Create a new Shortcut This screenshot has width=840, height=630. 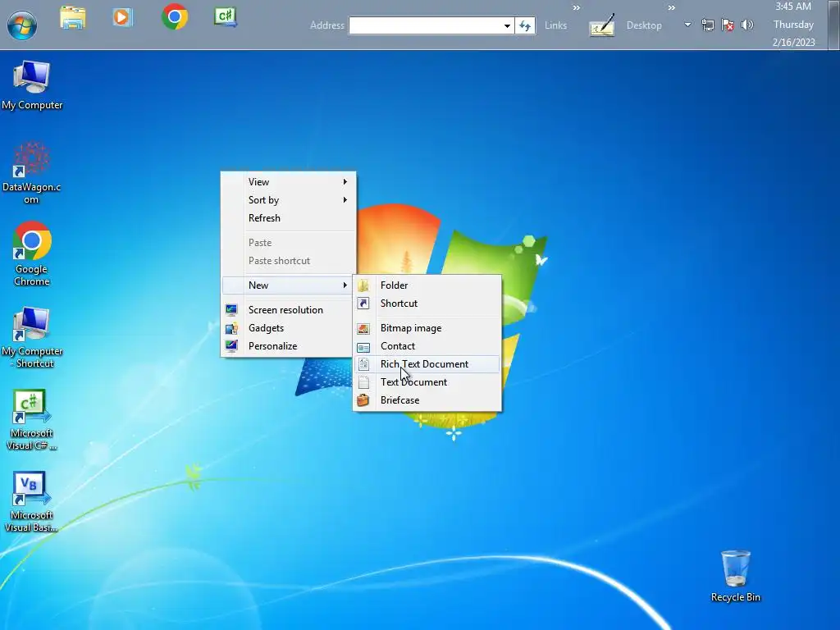tap(427, 304)
